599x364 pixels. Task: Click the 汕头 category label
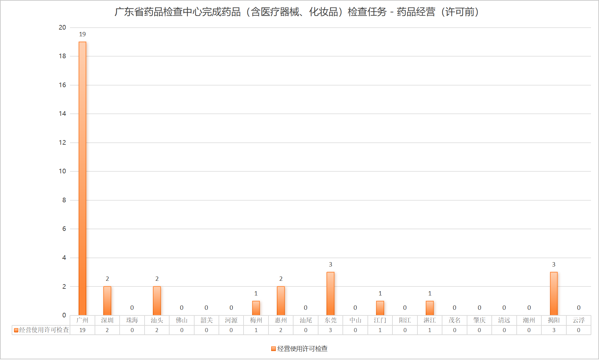[157, 320]
